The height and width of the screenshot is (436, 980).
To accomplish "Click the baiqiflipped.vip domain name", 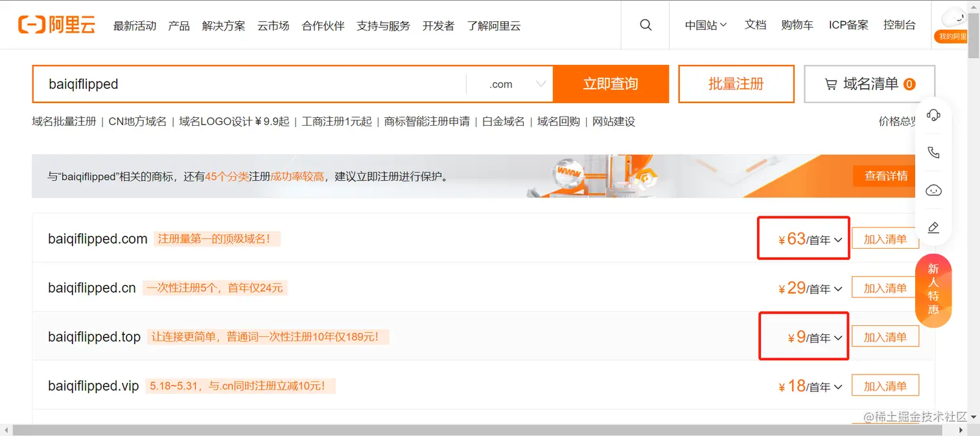I will [93, 386].
